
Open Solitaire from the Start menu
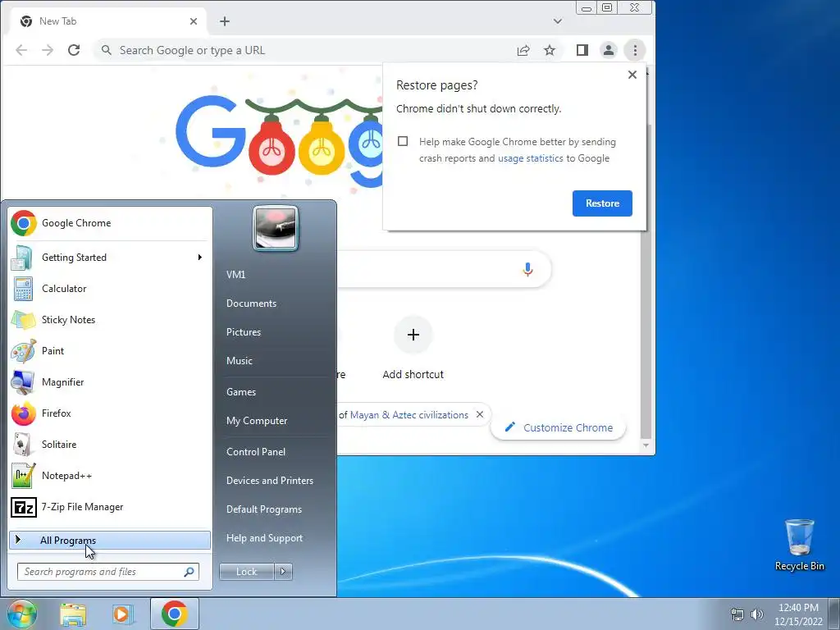[x=110, y=444]
